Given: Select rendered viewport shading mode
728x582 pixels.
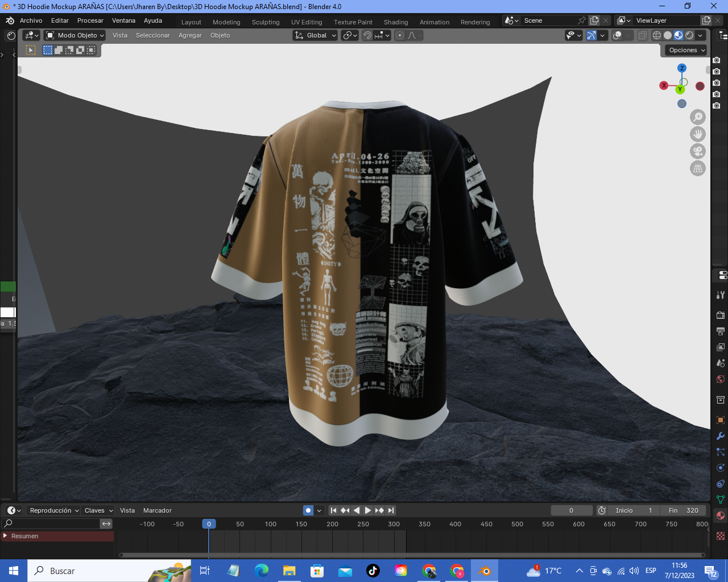Looking at the screenshot, I should (x=689, y=35).
